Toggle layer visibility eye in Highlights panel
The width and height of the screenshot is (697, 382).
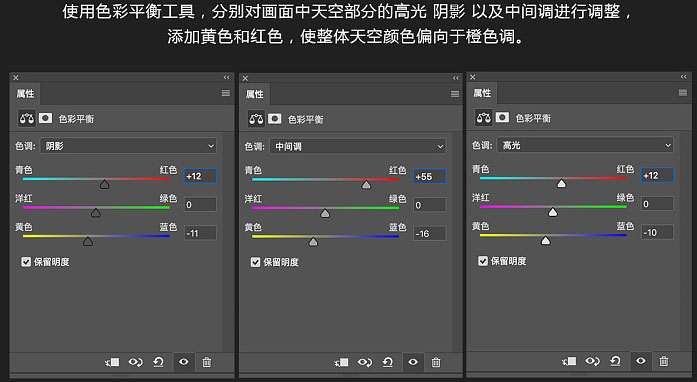tap(641, 361)
